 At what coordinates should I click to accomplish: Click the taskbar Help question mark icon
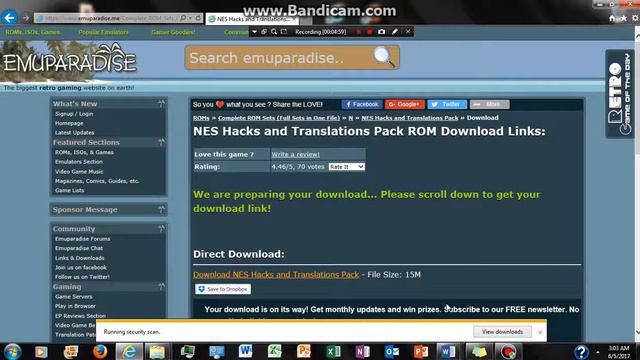pyautogui.click(x=581, y=351)
